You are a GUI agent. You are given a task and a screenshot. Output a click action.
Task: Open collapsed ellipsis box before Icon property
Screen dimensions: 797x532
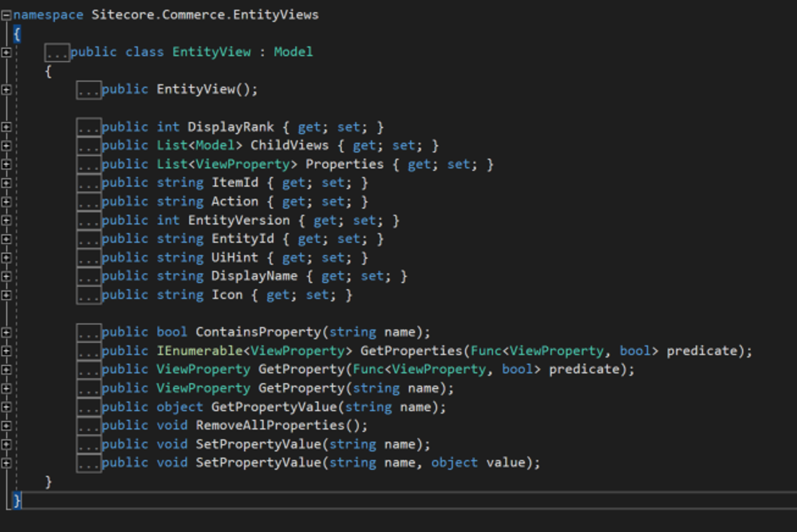tap(89, 295)
